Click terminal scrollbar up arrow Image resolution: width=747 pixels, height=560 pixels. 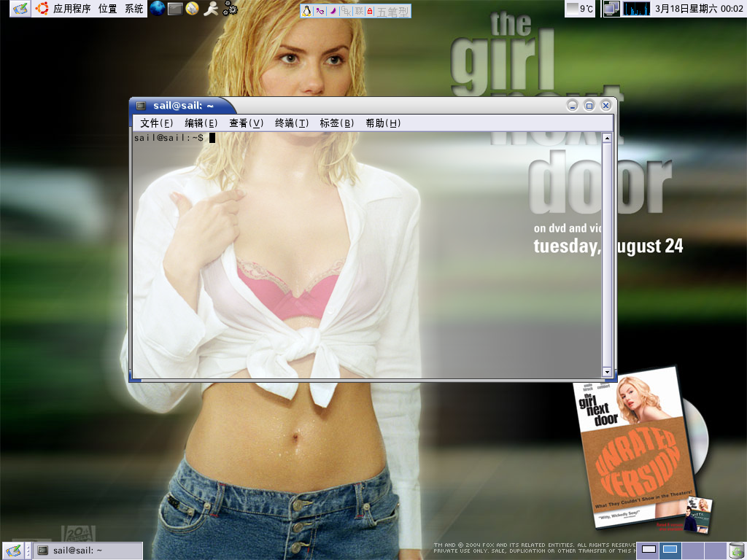tap(607, 138)
